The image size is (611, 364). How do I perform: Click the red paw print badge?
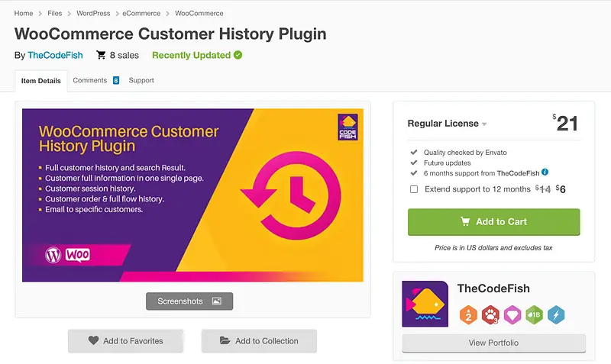coord(490,314)
